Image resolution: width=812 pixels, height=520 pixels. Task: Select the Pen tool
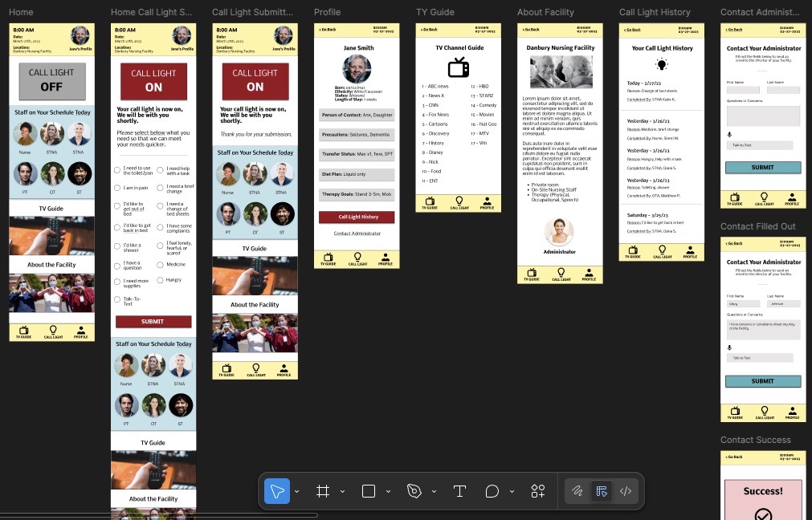coord(414,491)
